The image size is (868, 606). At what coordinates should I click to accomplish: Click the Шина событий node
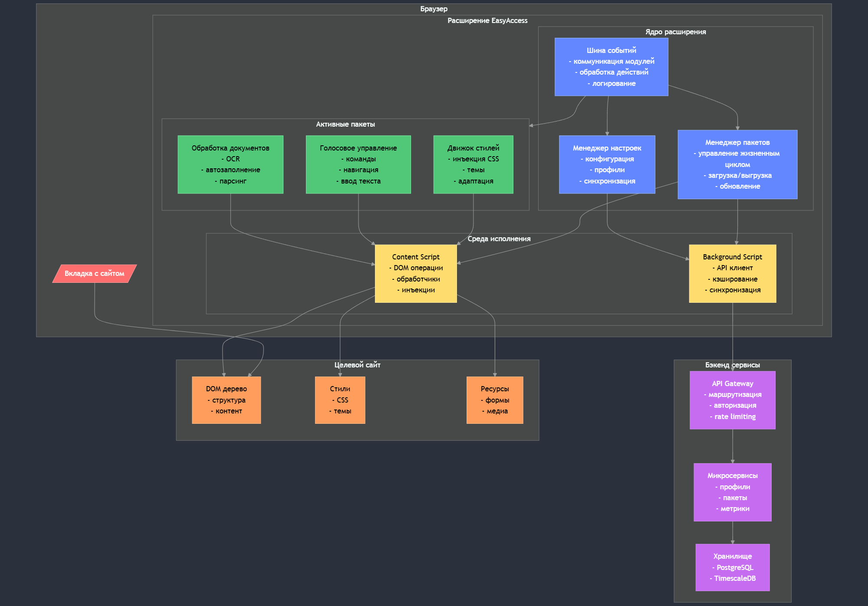pyautogui.click(x=611, y=67)
